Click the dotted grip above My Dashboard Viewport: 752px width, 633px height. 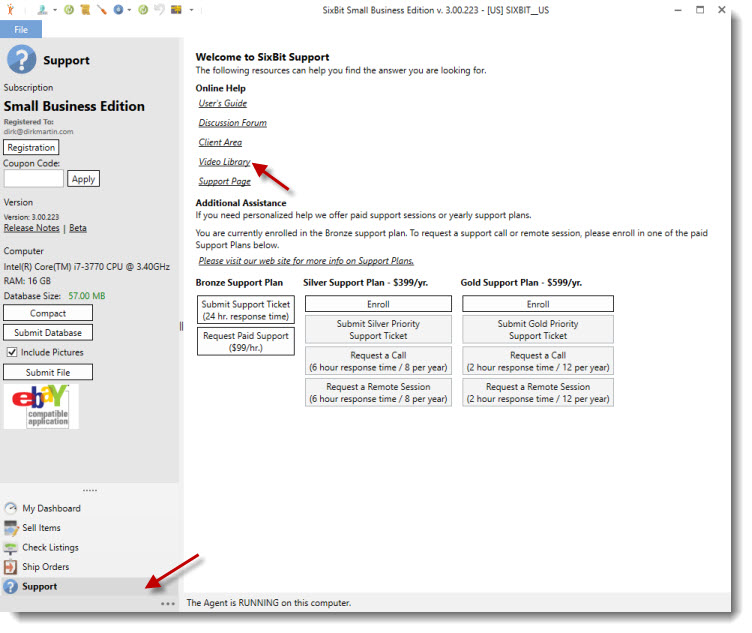(x=90, y=491)
